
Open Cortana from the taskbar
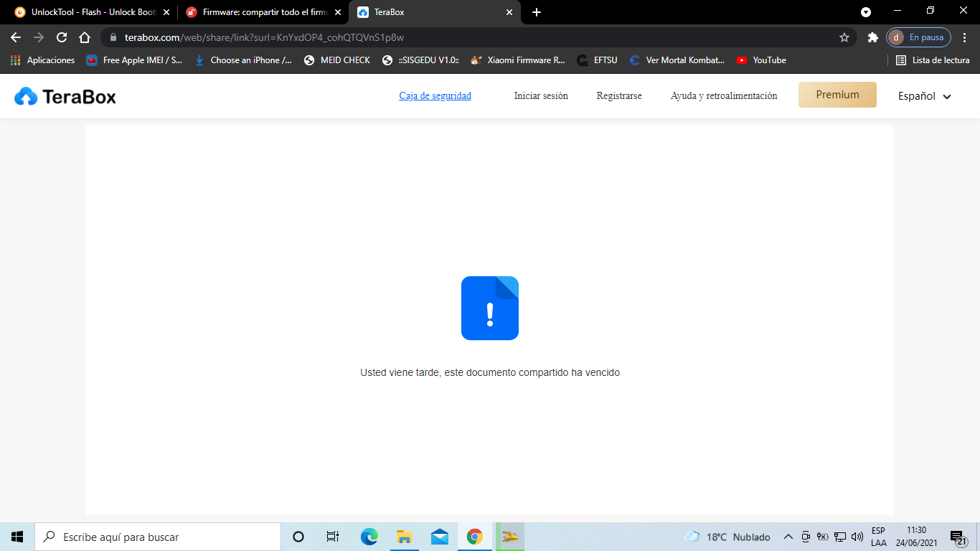298,537
